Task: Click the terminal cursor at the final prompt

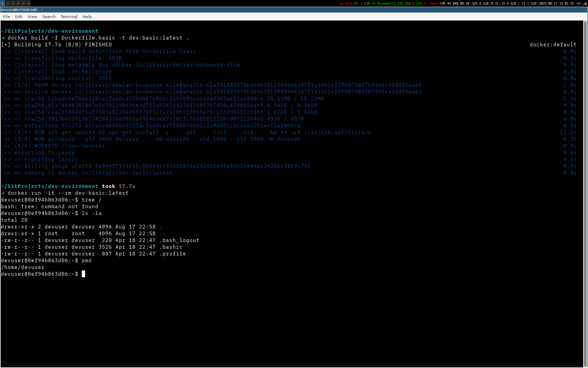Action: coord(83,274)
